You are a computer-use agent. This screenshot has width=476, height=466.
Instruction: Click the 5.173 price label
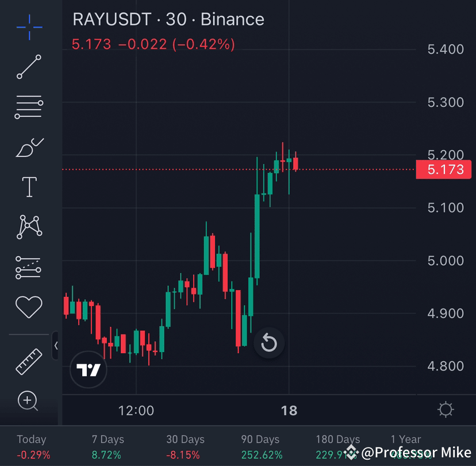tap(443, 169)
